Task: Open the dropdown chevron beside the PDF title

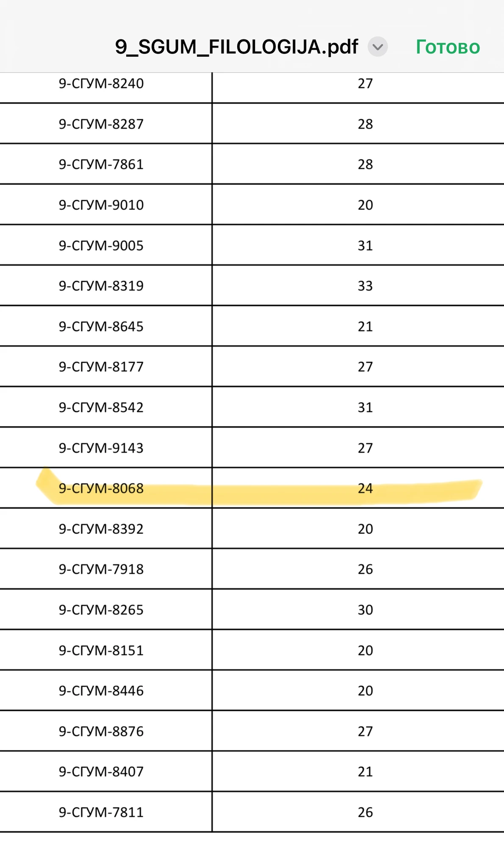Action: pos(377,47)
